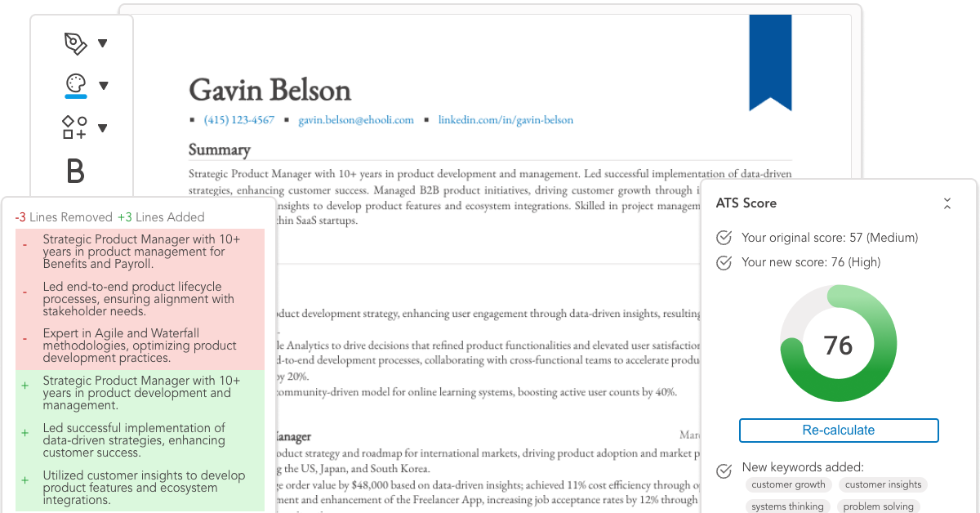
Task: Select the pen nib design tool
Action: (x=75, y=43)
